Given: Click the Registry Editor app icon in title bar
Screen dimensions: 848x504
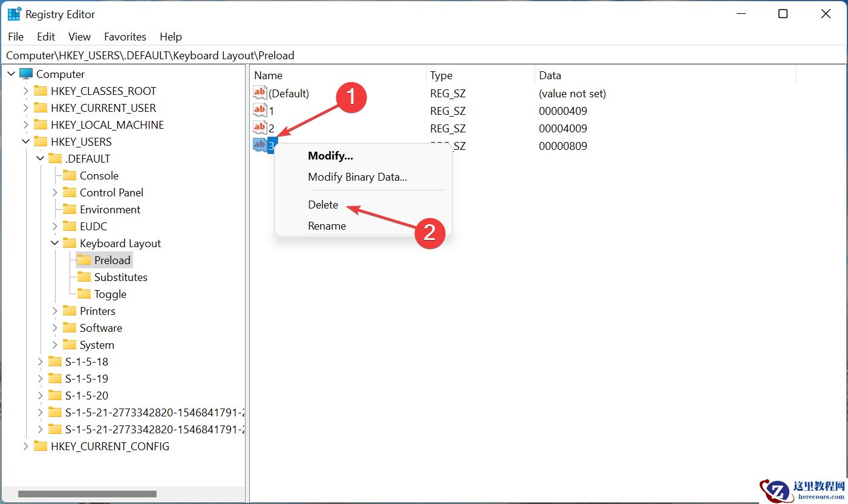Looking at the screenshot, I should point(14,14).
